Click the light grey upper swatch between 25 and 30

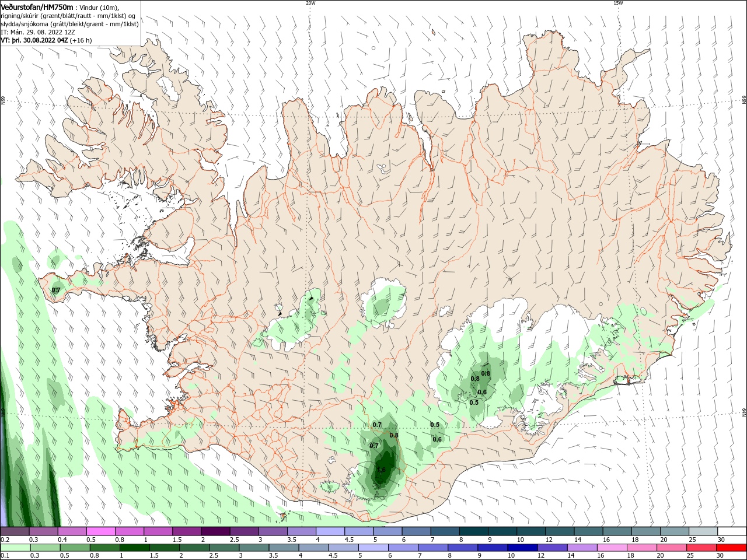click(x=703, y=531)
